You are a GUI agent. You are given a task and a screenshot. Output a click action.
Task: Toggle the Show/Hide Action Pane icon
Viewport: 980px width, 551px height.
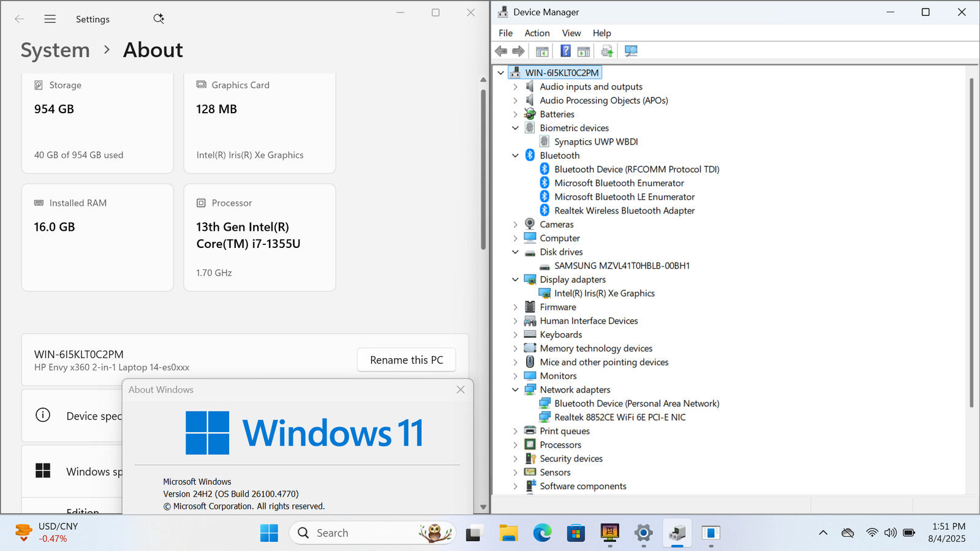tap(584, 51)
